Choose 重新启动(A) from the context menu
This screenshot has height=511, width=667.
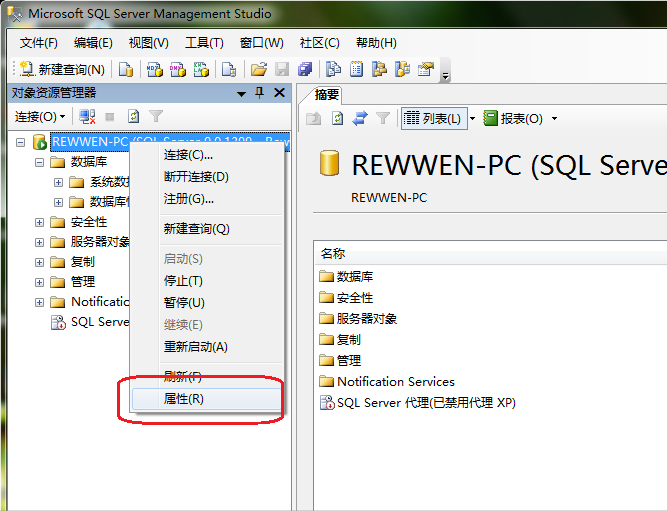tap(207, 347)
